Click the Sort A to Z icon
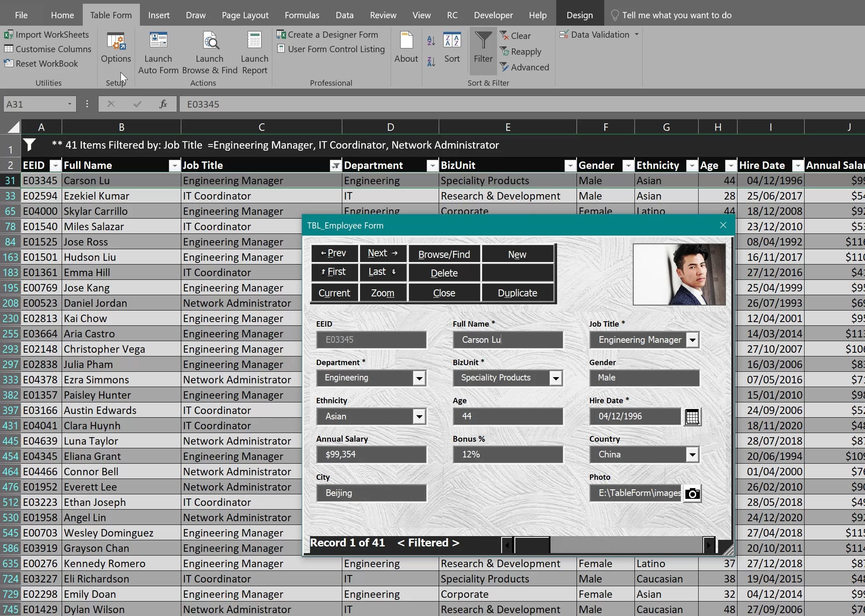865x616 pixels. coord(431,41)
